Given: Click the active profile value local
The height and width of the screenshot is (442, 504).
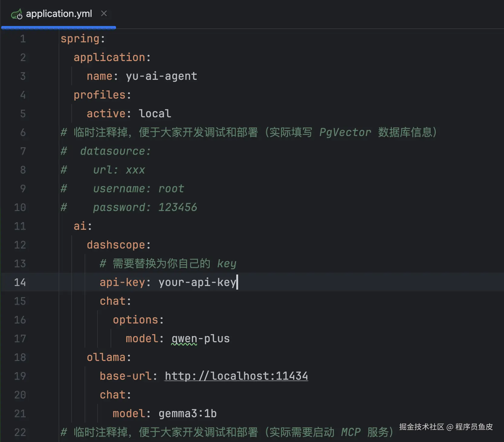Looking at the screenshot, I should pos(155,114).
